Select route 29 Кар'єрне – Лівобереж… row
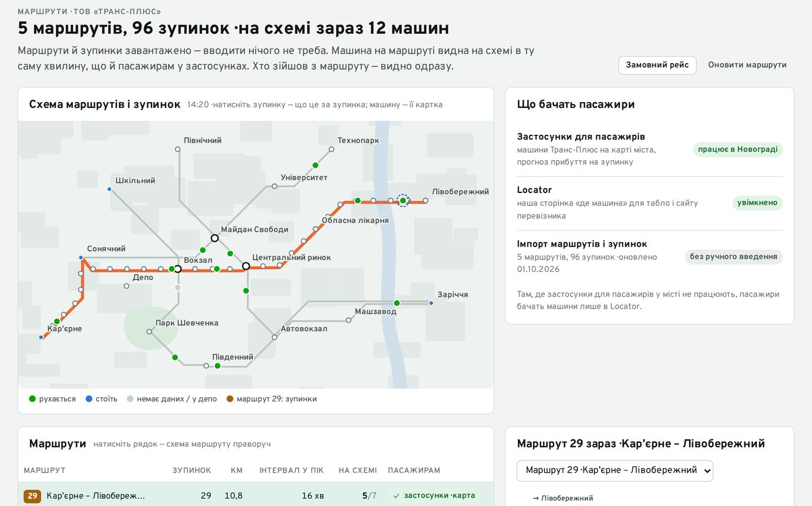The image size is (812, 506). [256, 495]
